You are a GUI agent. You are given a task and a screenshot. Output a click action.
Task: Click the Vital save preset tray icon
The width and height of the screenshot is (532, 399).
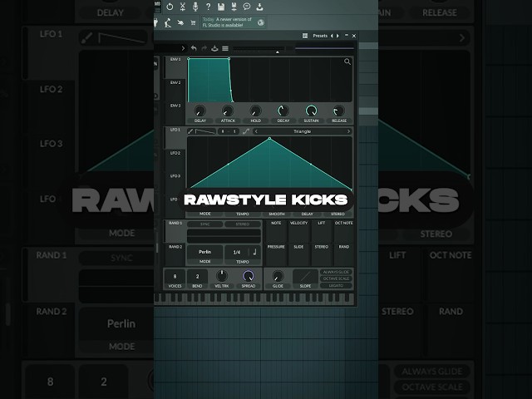pyautogui.click(x=214, y=48)
